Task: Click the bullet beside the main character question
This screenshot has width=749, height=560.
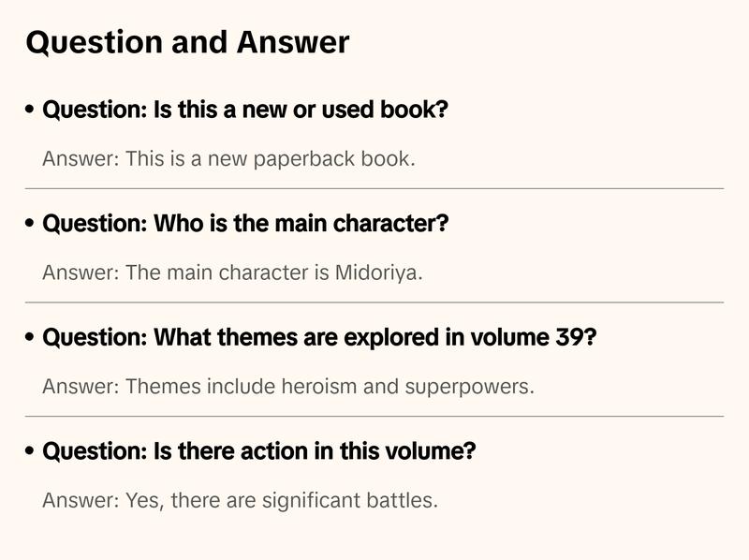Action: (31, 225)
